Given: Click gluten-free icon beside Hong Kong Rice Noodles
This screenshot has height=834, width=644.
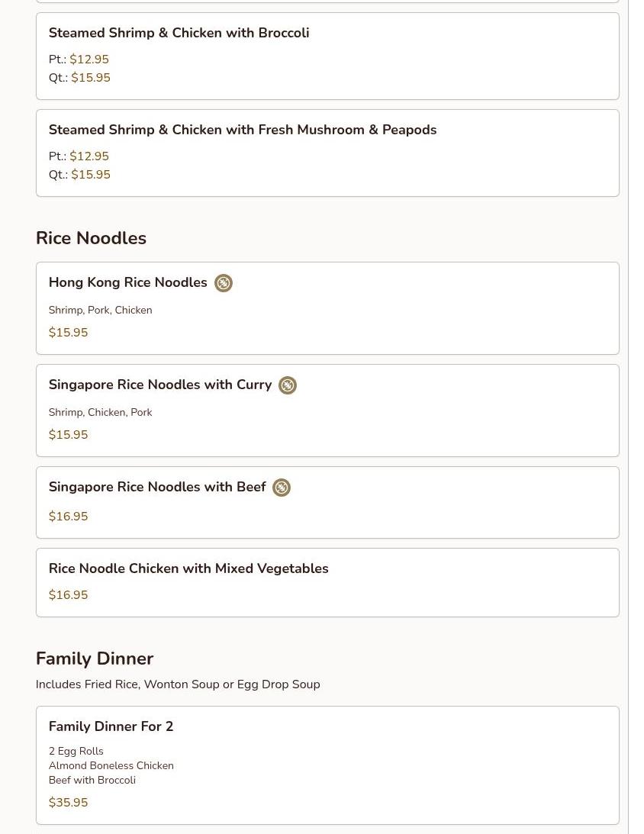Looking at the screenshot, I should pos(223,283).
